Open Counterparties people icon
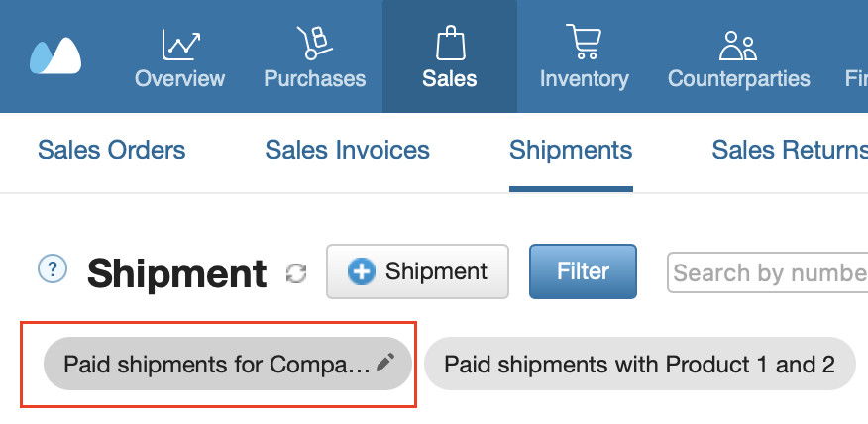This screenshot has height=424, width=868. click(738, 46)
